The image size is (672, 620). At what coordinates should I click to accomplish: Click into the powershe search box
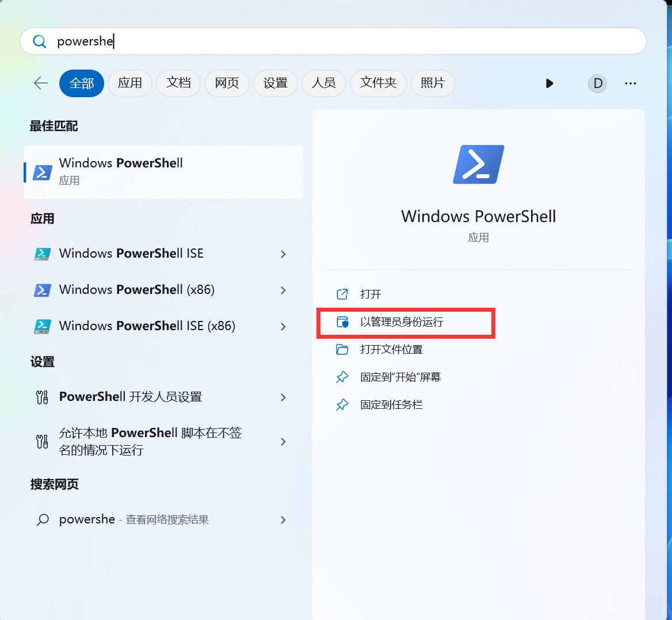[333, 41]
